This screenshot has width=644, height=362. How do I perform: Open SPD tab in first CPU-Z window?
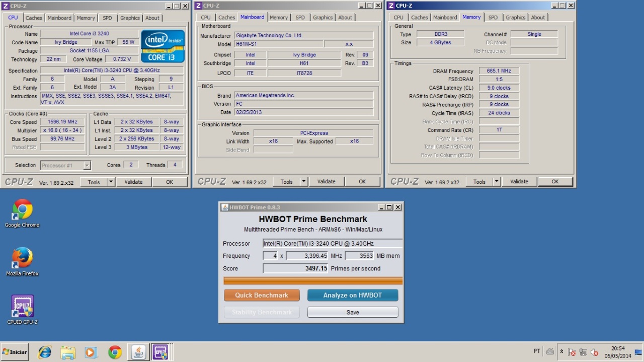pos(107,18)
